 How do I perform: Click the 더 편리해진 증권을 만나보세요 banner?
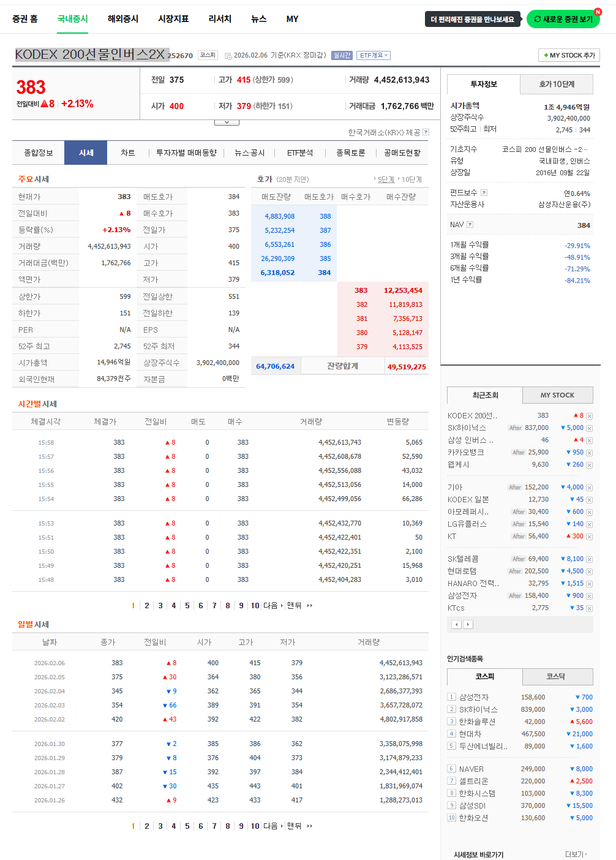[x=472, y=19]
